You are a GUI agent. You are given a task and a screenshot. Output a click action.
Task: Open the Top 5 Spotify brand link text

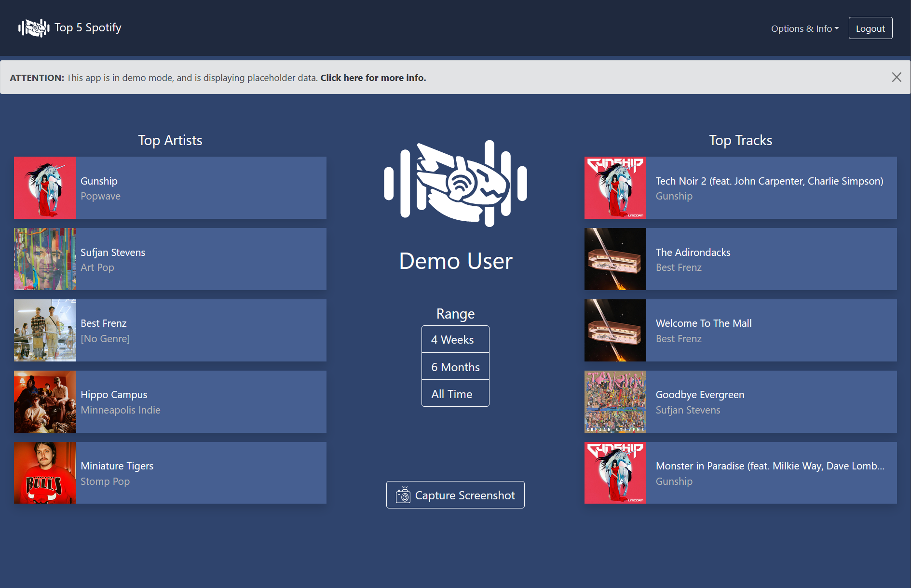click(x=88, y=28)
